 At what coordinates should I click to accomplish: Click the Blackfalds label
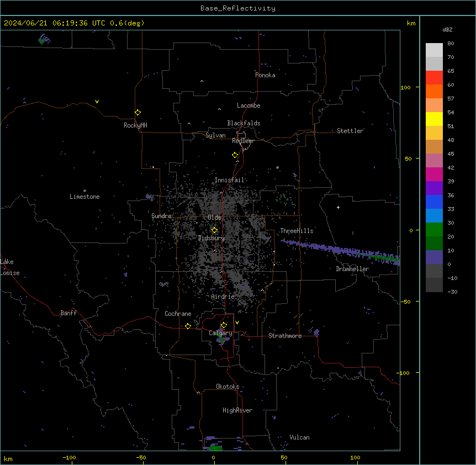click(244, 123)
